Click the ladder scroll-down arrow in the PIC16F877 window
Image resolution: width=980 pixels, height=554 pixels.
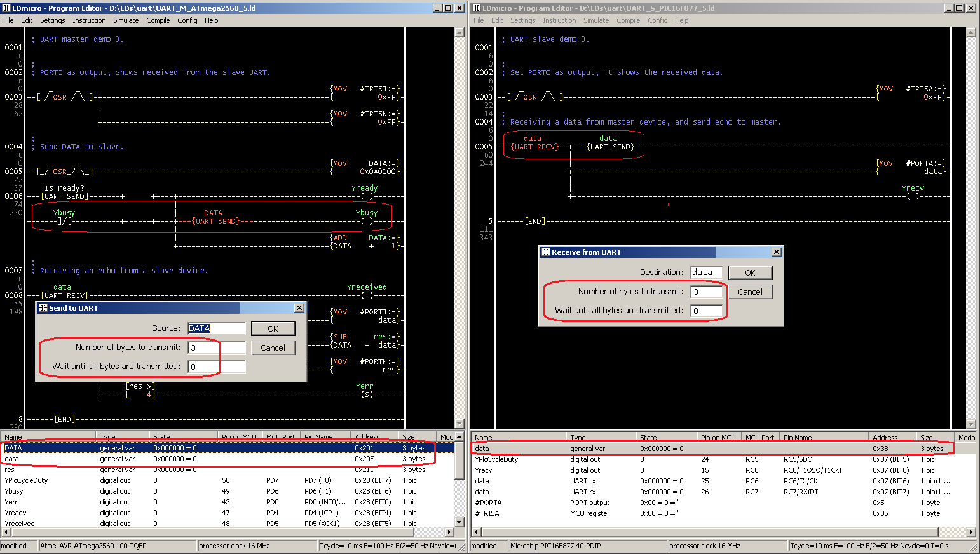970,424
